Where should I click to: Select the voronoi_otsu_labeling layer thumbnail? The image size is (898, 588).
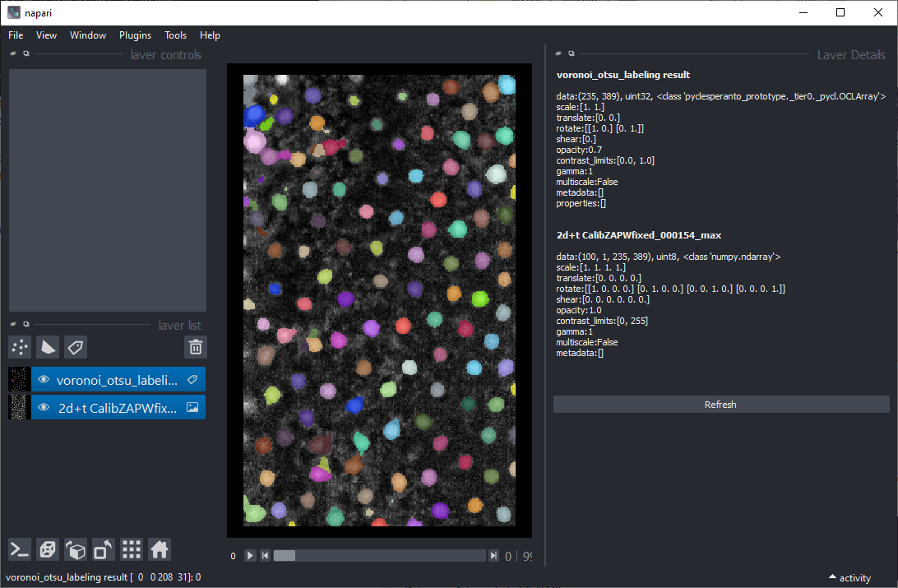click(20, 379)
